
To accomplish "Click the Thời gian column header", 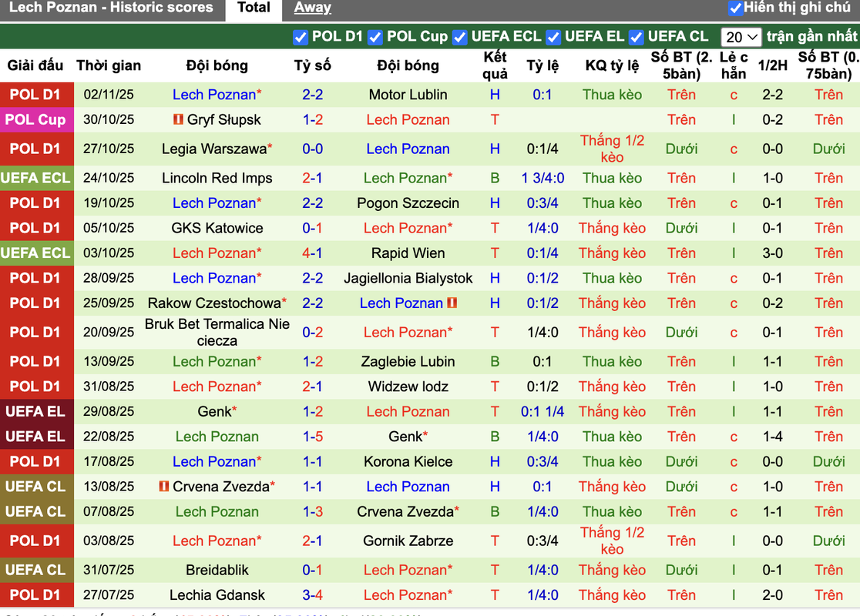I will tap(109, 65).
